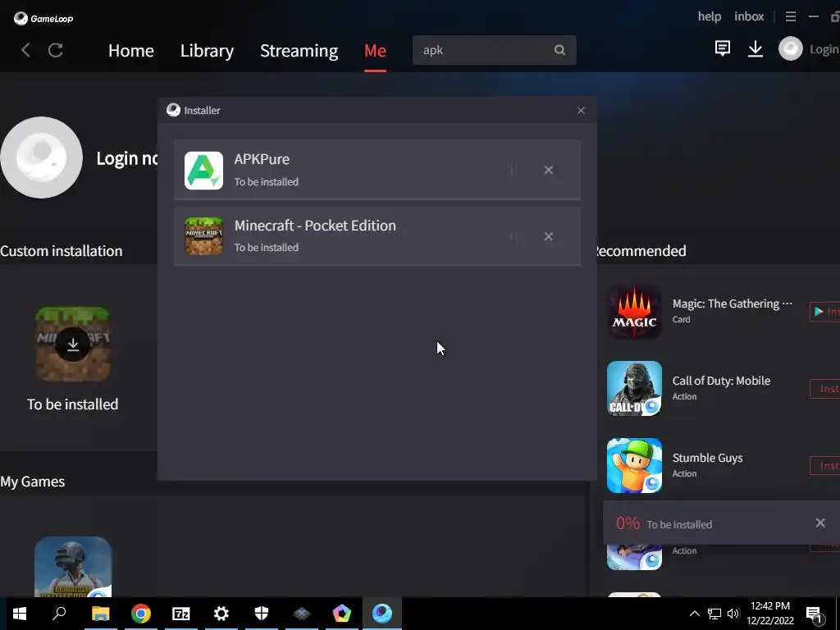Click the Magic: The Gathering title
The height and width of the screenshot is (630, 840).
click(x=733, y=304)
